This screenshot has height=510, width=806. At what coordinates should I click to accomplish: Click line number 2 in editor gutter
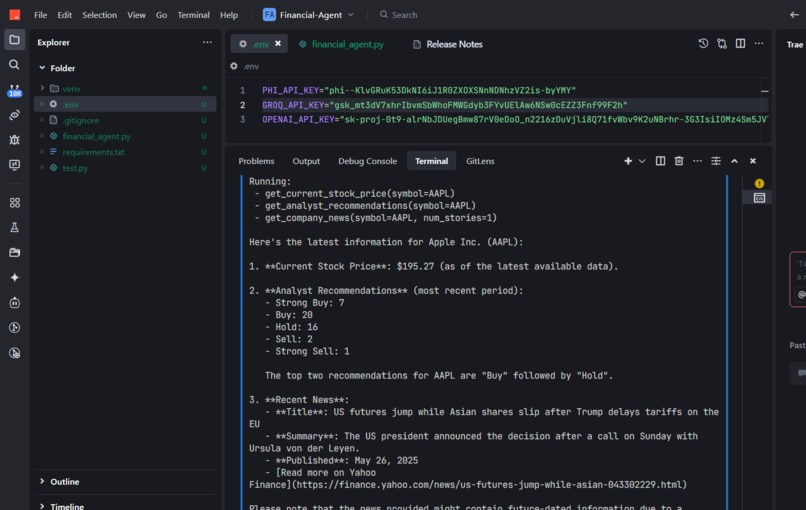click(243, 105)
